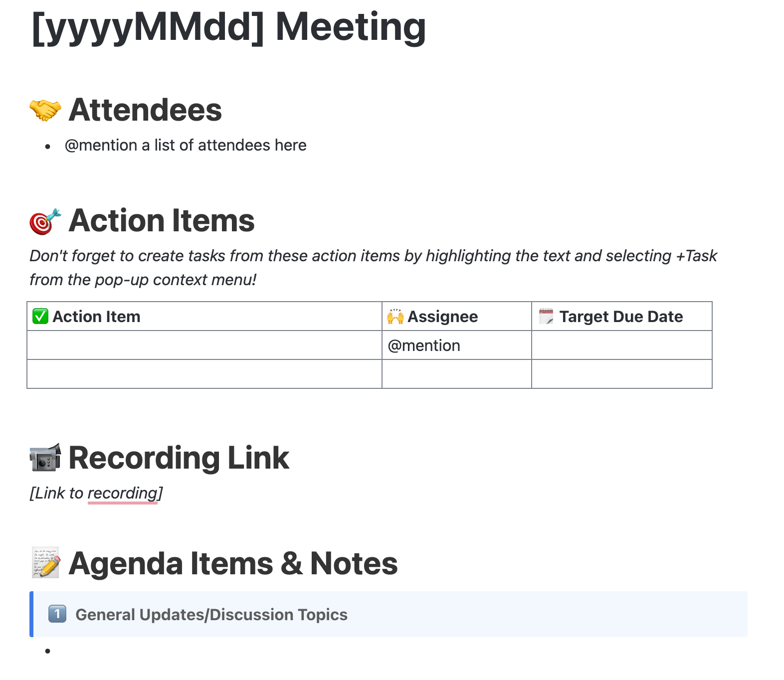The height and width of the screenshot is (680, 784).
Task: Click the raised hands emoji beside Assignee
Action: [395, 316]
